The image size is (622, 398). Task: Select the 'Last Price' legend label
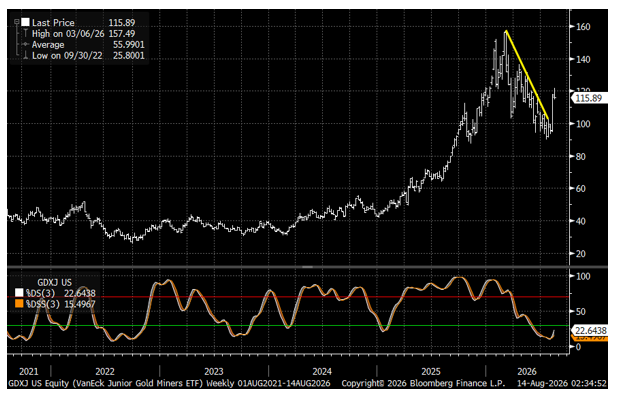(x=53, y=23)
